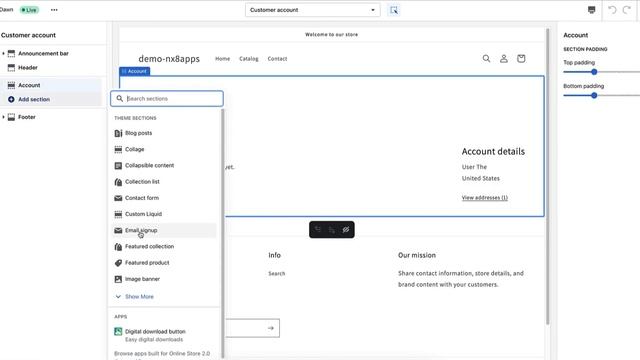Move section up in the floating toolbar
The image size is (640, 360).
(318, 230)
